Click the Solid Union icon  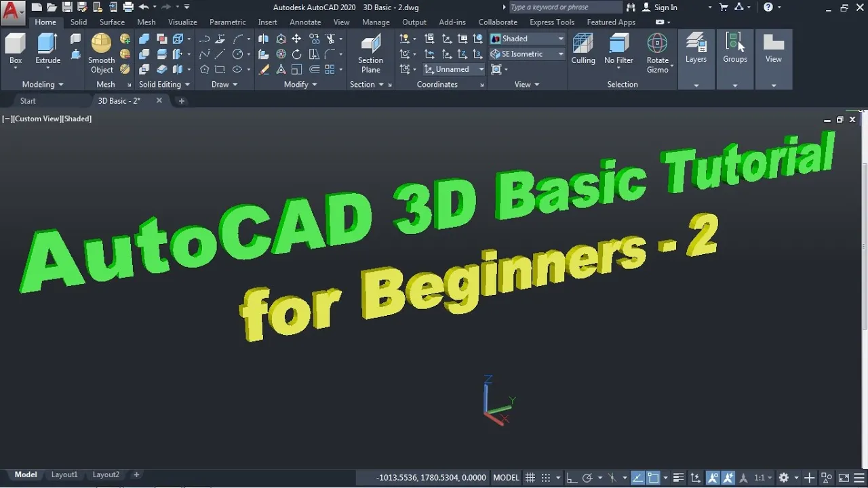point(144,39)
